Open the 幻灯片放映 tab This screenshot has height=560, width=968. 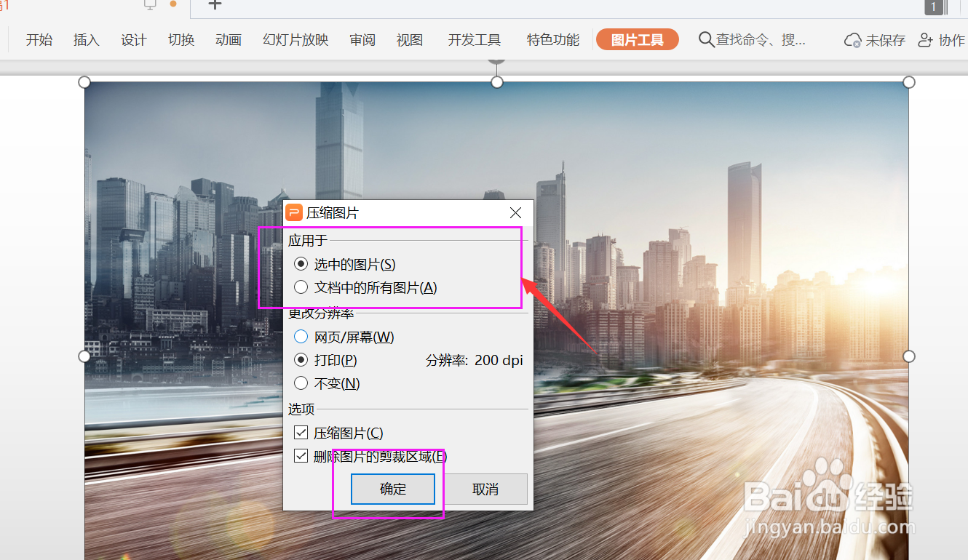coord(295,40)
